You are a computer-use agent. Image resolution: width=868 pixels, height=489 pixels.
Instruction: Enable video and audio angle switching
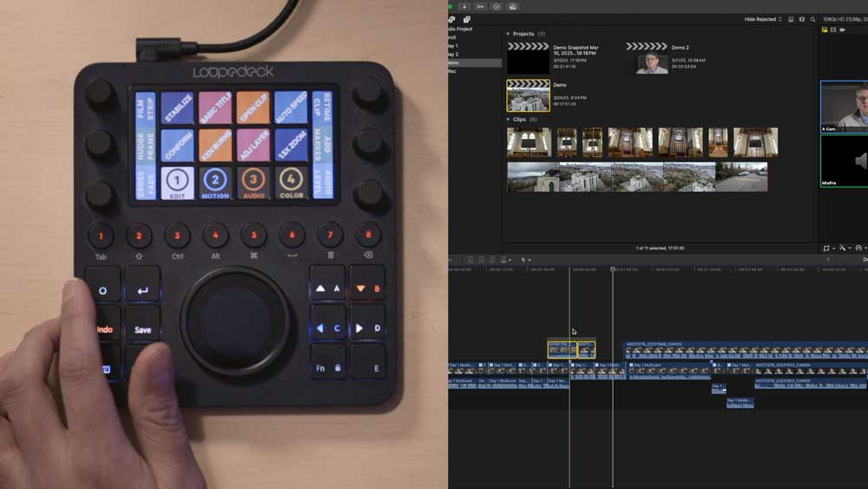[x=825, y=30]
